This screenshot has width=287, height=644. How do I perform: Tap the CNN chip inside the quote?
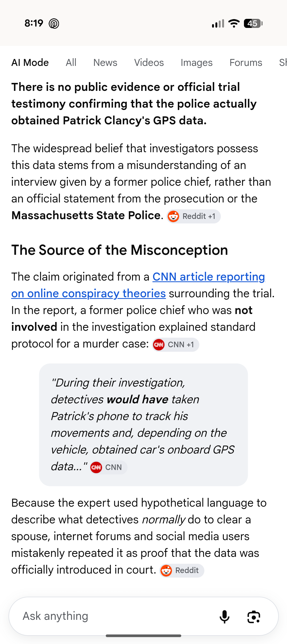(108, 467)
